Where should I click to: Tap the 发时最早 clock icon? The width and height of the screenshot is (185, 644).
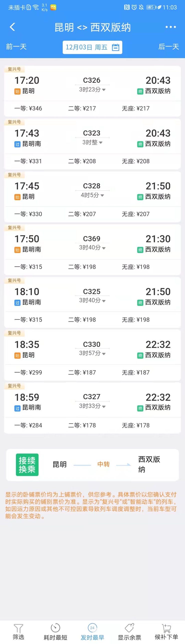pyautogui.click(x=92, y=628)
